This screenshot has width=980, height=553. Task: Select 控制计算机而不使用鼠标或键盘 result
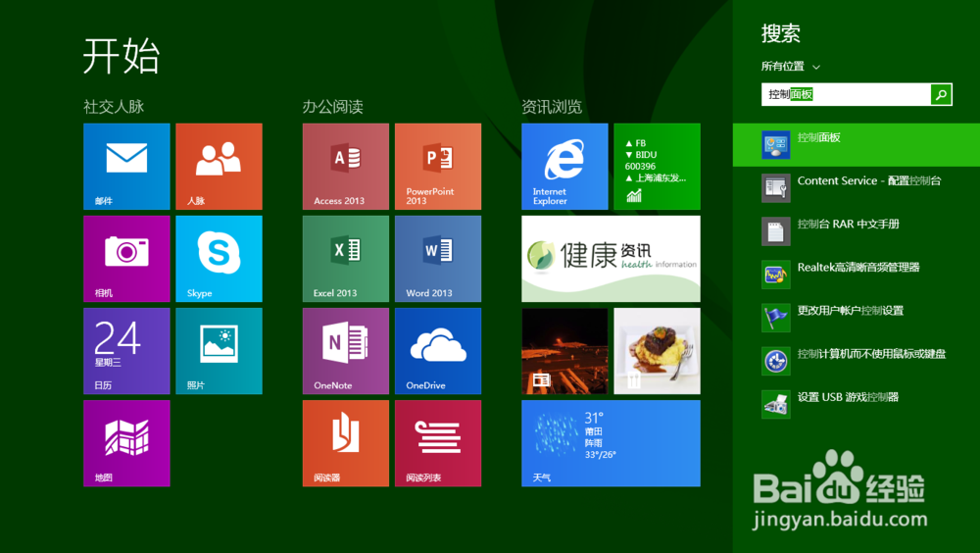point(857,360)
